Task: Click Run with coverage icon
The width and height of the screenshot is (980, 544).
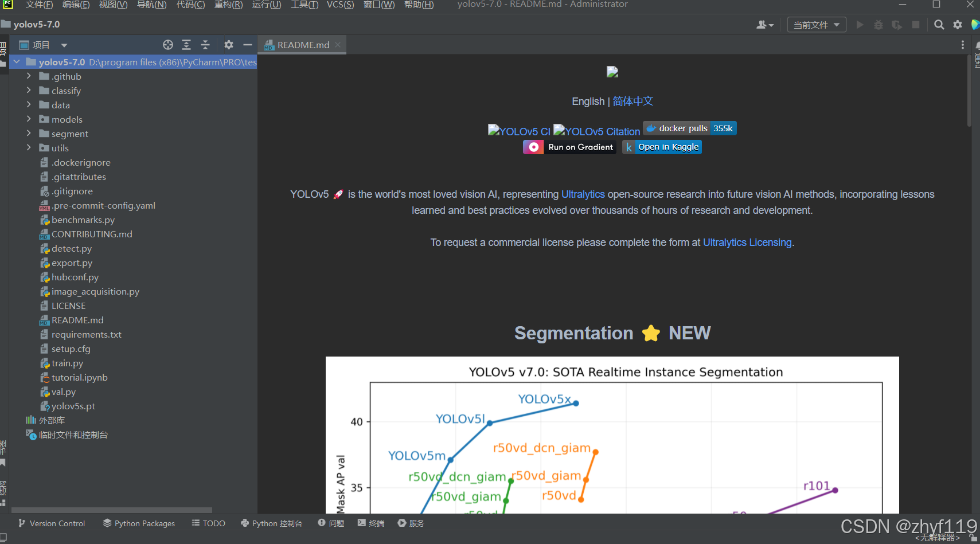Action: [897, 25]
